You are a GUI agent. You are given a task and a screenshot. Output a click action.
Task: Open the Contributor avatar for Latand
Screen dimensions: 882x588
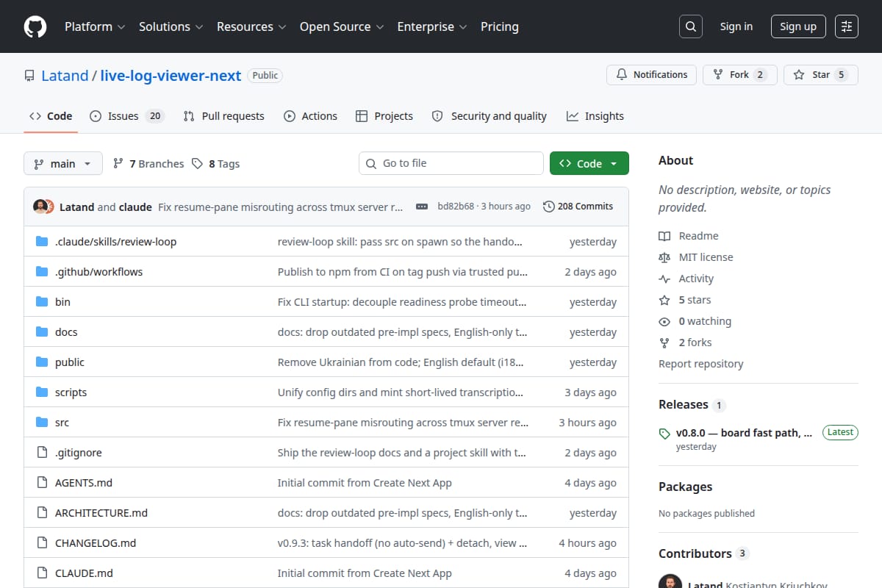[x=670, y=582]
